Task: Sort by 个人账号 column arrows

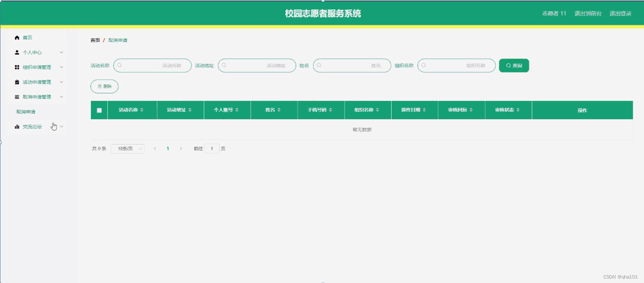Action: [x=237, y=110]
